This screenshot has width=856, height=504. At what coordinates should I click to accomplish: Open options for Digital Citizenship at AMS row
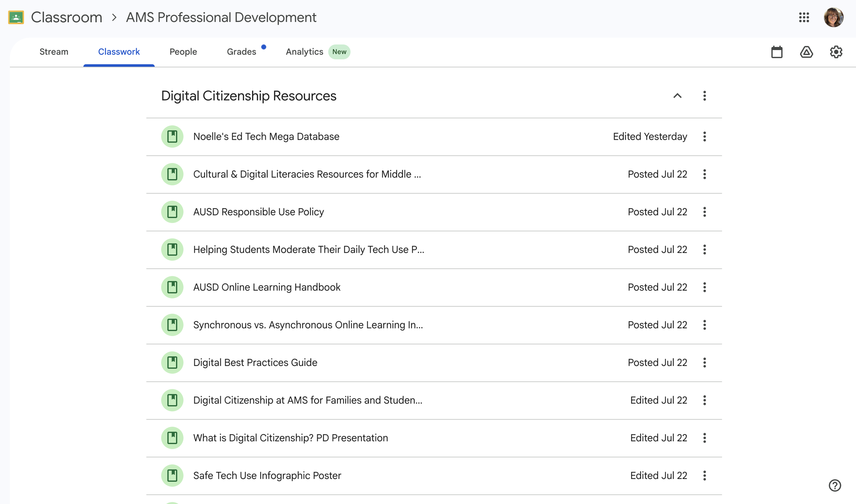coord(704,400)
